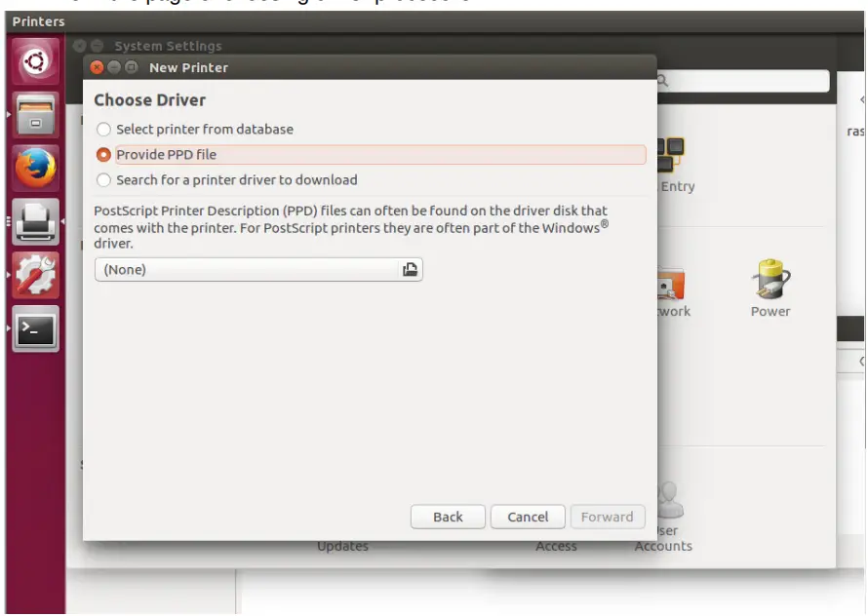Close the New Printer dialog
The width and height of the screenshot is (868, 616).
pos(97,67)
